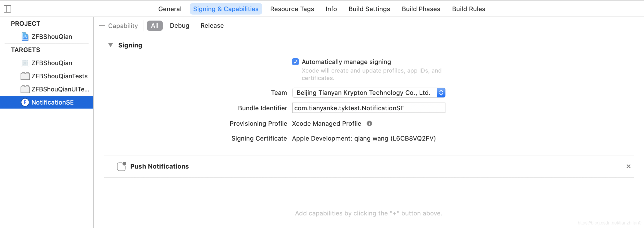Viewport: 644px width, 228px height.
Task: Select the ZFBShouQianUITe... target
Action: click(x=47, y=89)
